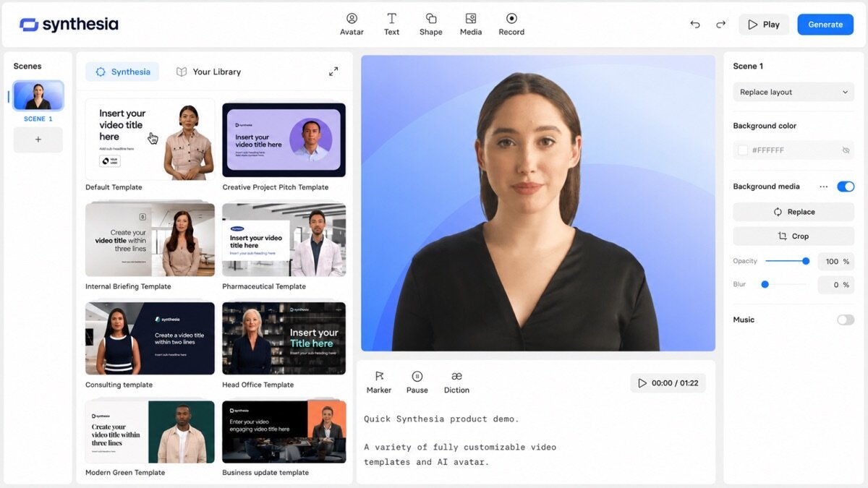This screenshot has width=868, height=488.
Task: Crop the background media
Action: pos(793,236)
